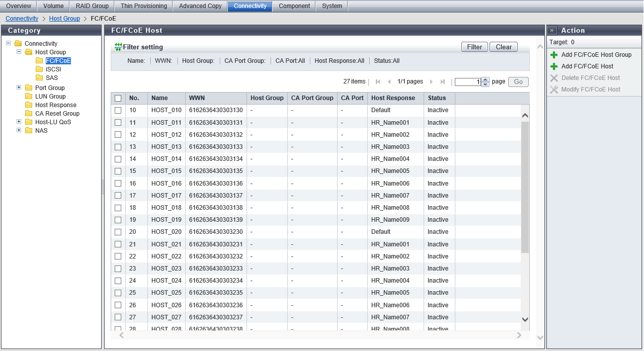
Task: Click the iSCSI folder icon in tree
Action: 39,69
